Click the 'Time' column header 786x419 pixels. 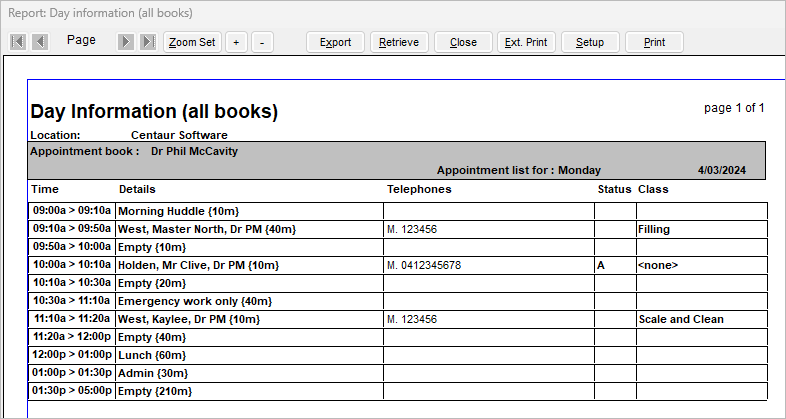pyautogui.click(x=45, y=189)
